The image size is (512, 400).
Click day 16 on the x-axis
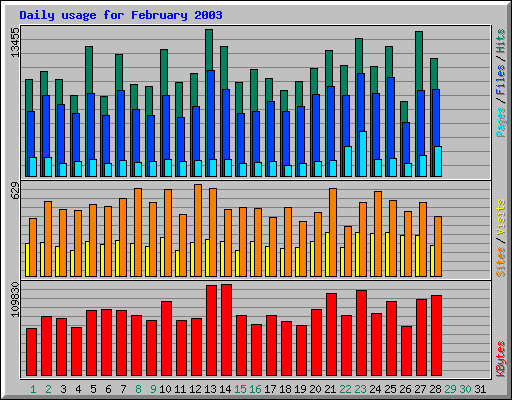255,389
